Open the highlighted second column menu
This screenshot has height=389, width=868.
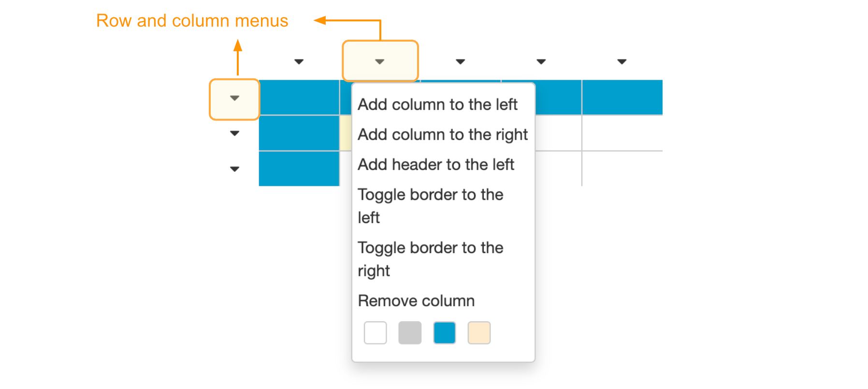pyautogui.click(x=380, y=61)
